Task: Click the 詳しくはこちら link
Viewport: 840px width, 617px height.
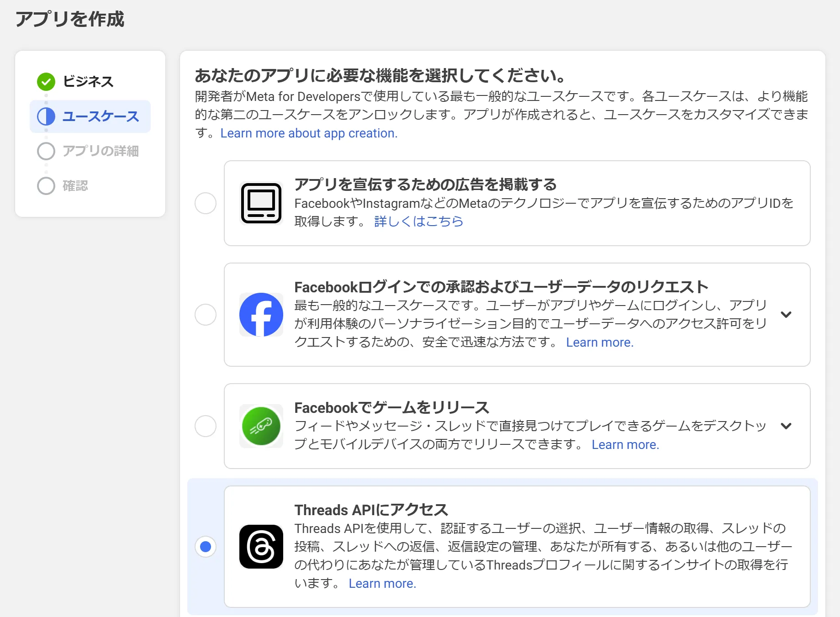Action: tap(418, 221)
